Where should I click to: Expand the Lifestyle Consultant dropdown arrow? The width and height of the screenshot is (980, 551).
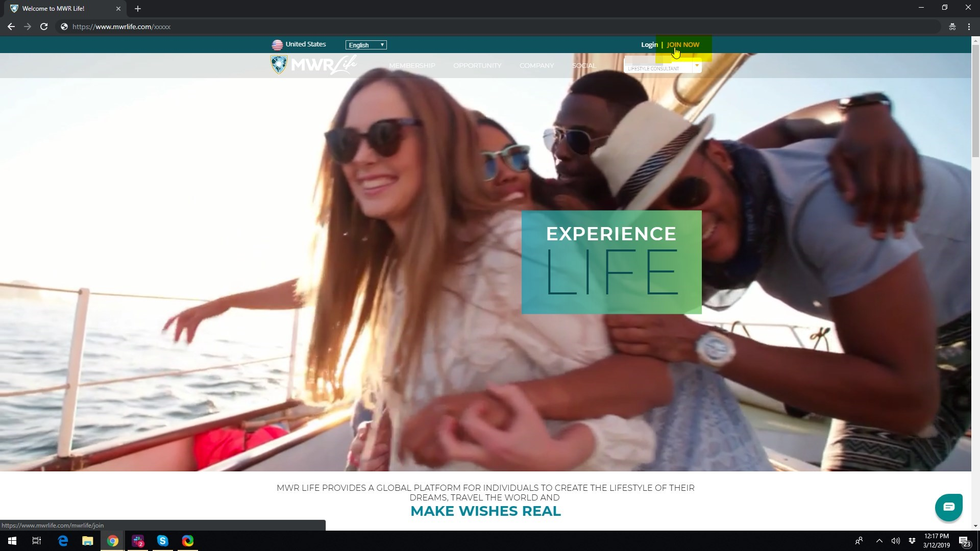click(697, 66)
